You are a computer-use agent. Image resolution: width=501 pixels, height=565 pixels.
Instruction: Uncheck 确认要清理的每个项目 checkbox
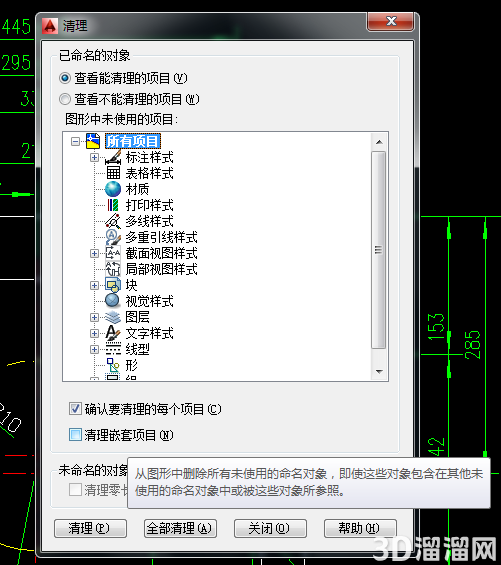point(75,409)
